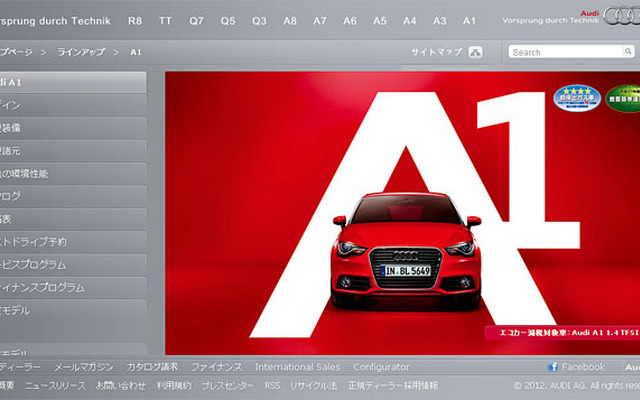
Task: Open the ファイナンスプログラム sidebar item
Action: tap(73, 288)
